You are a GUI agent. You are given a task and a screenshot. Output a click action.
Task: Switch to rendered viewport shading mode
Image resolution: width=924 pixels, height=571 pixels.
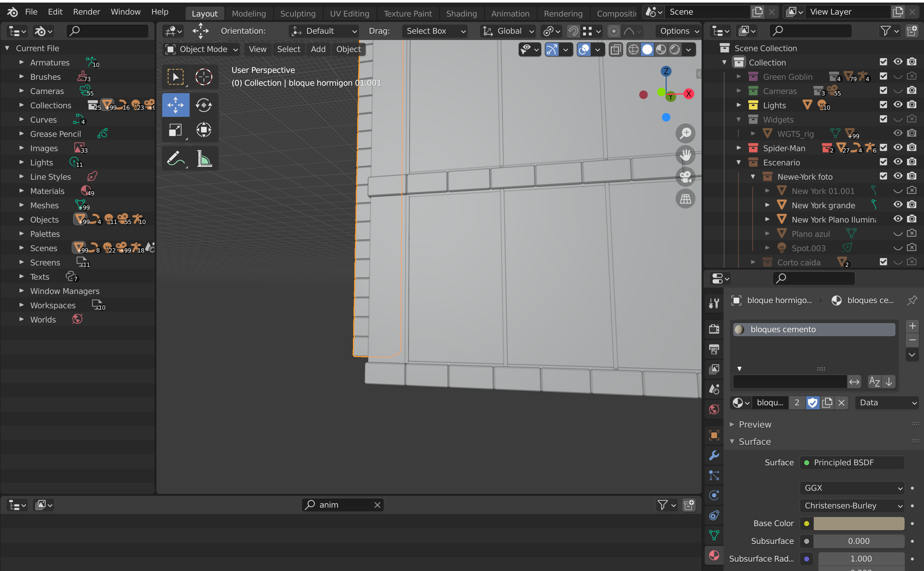675,49
